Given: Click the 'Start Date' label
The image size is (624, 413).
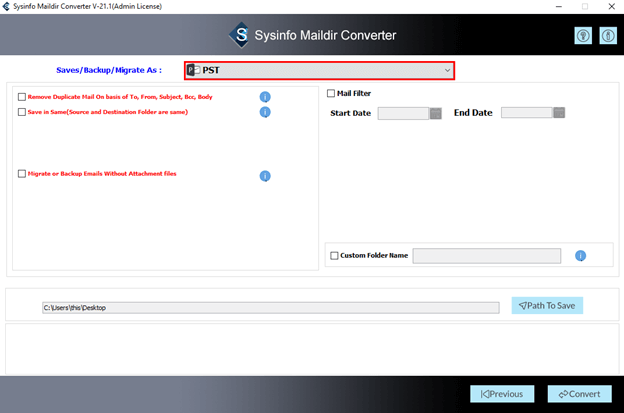Looking at the screenshot, I should pos(351,113).
